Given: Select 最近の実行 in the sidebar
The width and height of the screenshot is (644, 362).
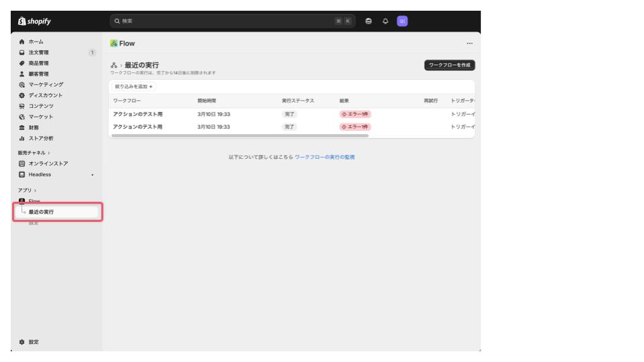Looking at the screenshot, I should [x=58, y=212].
